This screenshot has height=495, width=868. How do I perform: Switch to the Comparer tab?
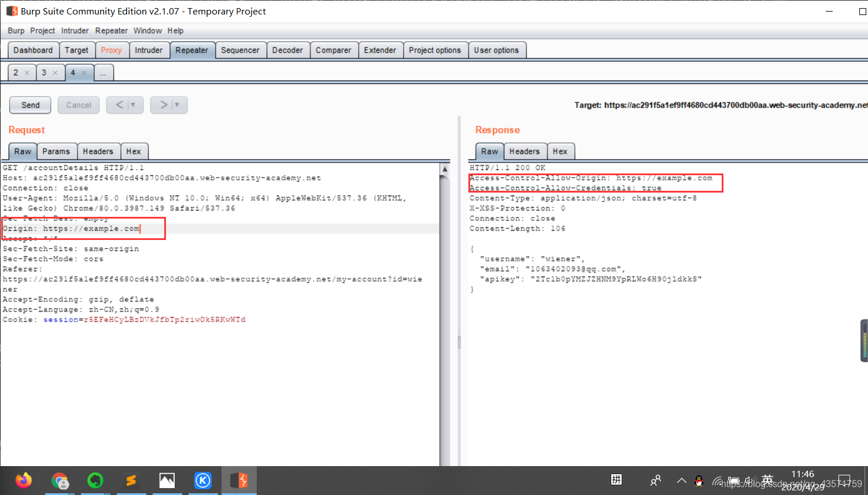pos(333,50)
